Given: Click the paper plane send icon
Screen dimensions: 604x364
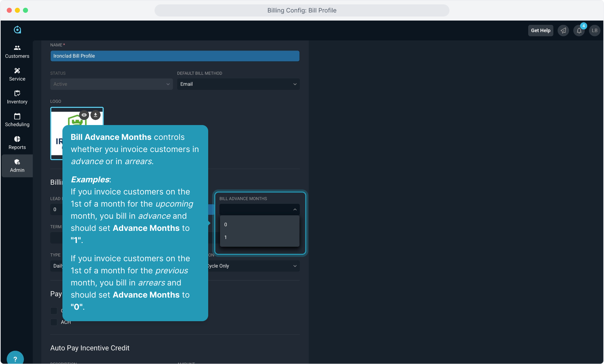Looking at the screenshot, I should click(x=564, y=31).
